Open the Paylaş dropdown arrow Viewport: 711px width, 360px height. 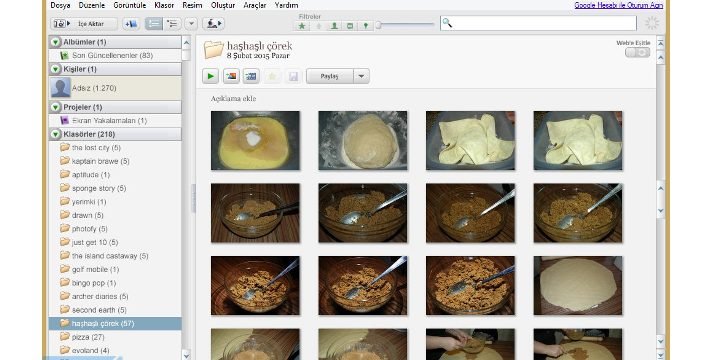[361, 76]
